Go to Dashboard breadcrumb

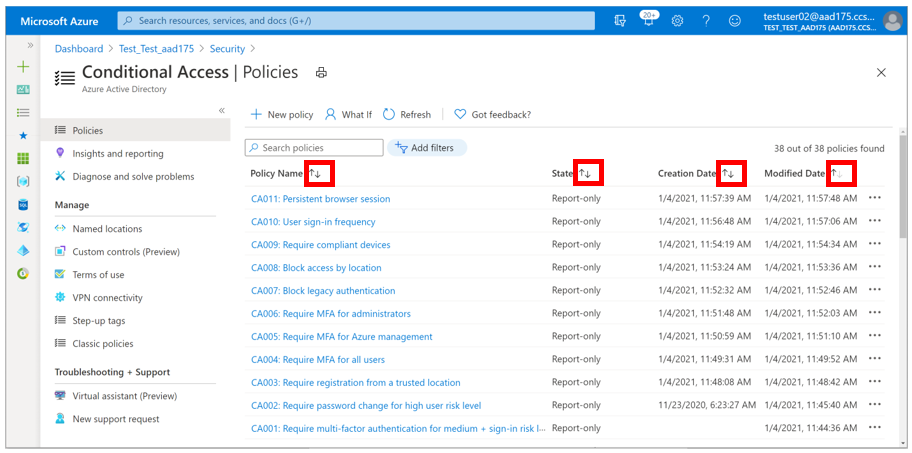(x=79, y=49)
